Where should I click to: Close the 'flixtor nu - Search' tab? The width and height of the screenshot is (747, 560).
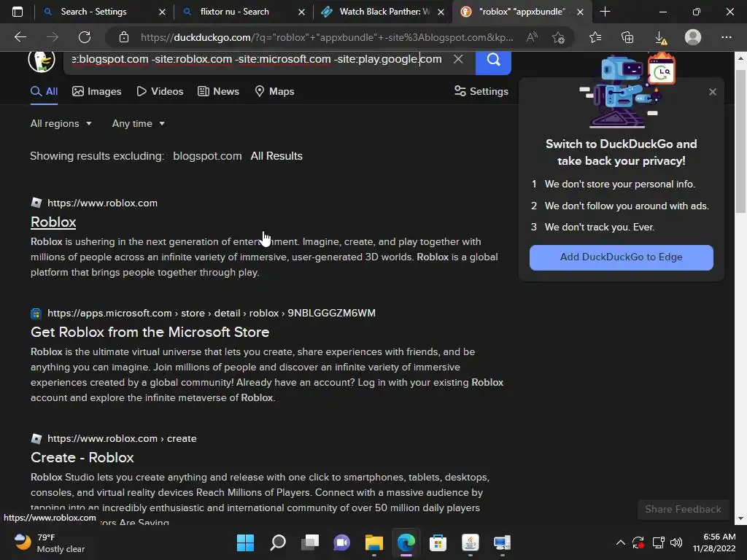[301, 12]
